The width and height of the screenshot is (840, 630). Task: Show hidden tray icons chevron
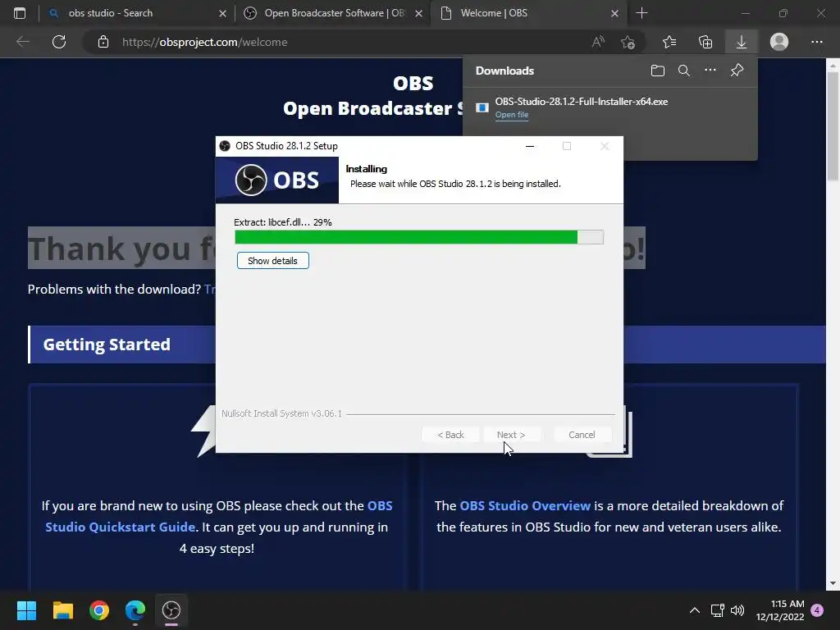pyautogui.click(x=694, y=610)
